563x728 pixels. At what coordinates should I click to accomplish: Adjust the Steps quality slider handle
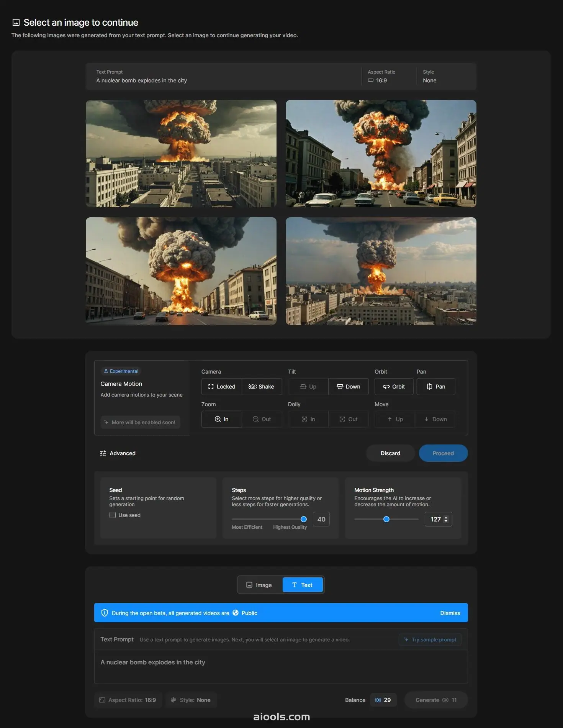pos(304,519)
